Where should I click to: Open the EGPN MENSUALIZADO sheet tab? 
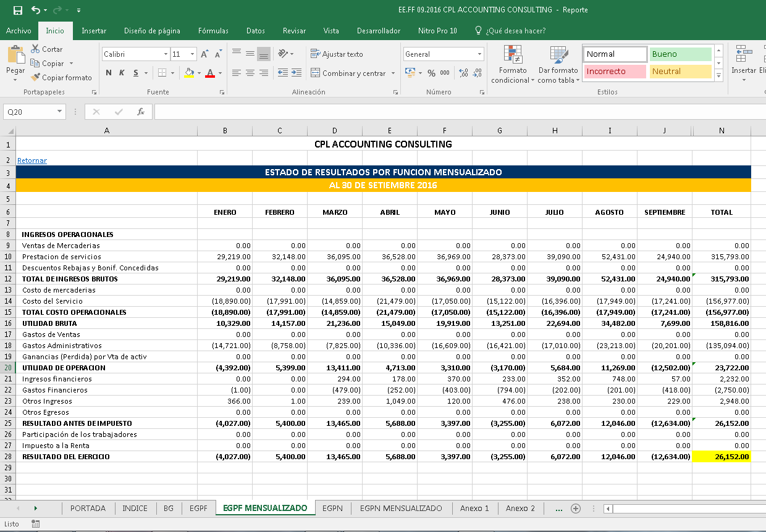pos(401,509)
